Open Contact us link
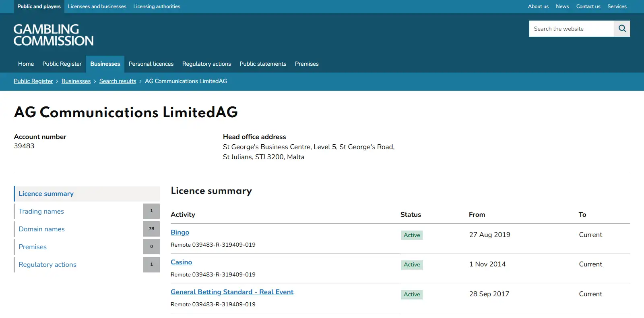 (588, 6)
